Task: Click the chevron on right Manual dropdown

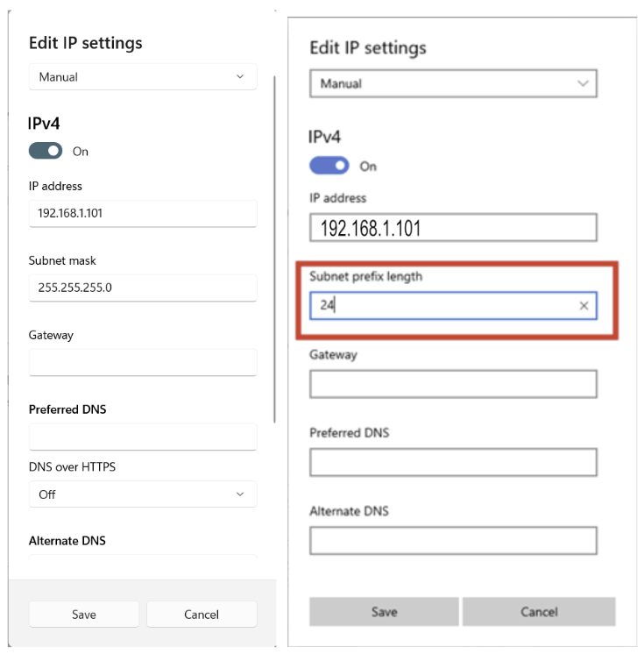Action: [583, 83]
